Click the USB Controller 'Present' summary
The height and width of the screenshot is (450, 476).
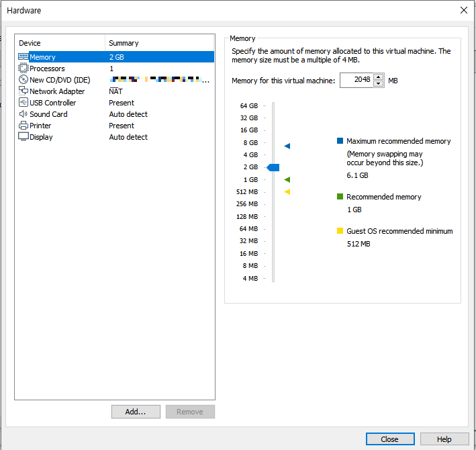pos(122,103)
